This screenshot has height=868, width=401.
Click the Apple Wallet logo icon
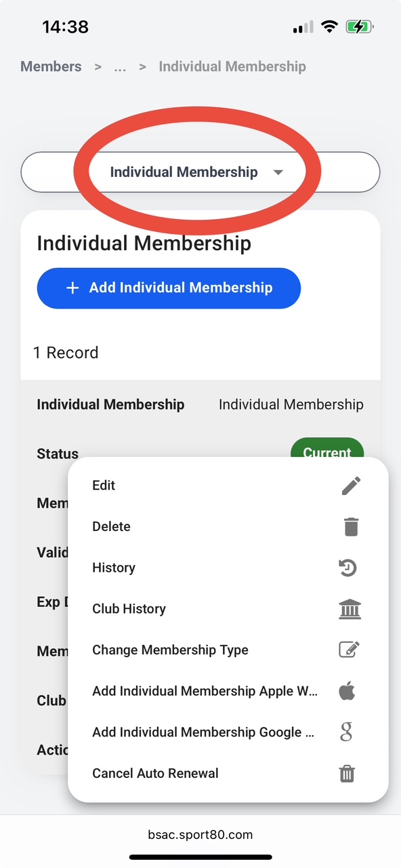click(x=347, y=691)
